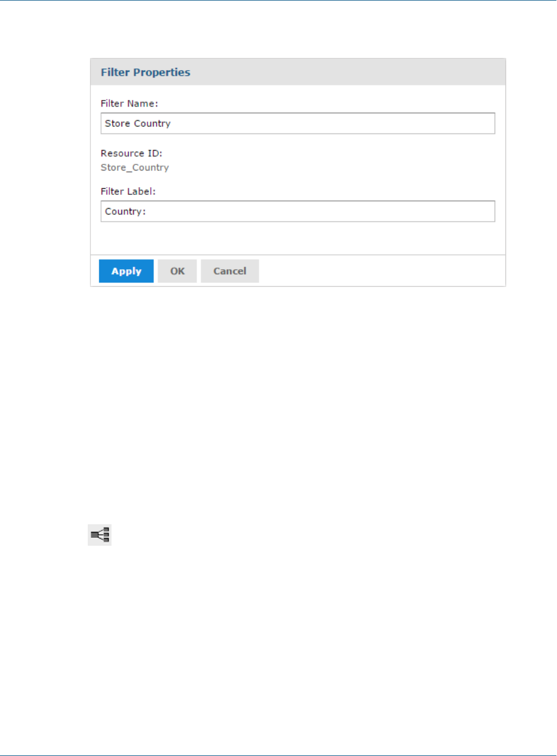
Task: Click the "Filter Name:" label
Action: click(129, 103)
